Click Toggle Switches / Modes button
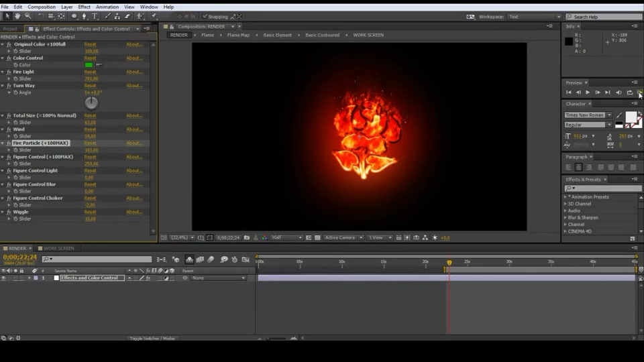The image size is (644, 362). pyautogui.click(x=152, y=339)
